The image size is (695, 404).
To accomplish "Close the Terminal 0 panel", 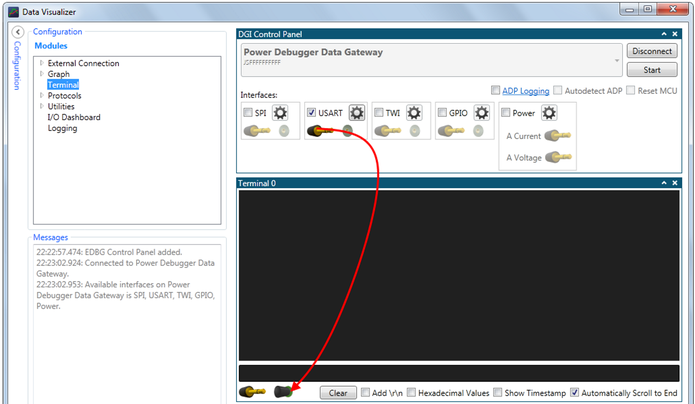I will [675, 183].
